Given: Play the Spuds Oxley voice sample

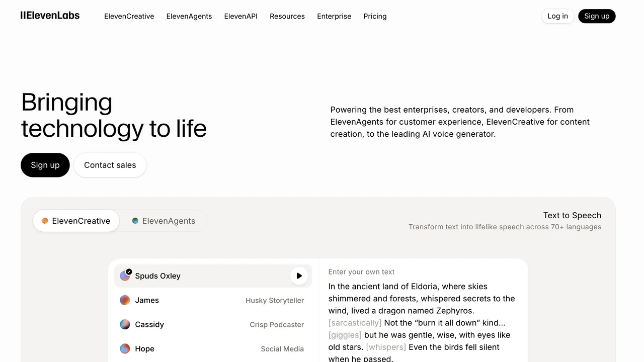Looking at the screenshot, I should pos(299,276).
